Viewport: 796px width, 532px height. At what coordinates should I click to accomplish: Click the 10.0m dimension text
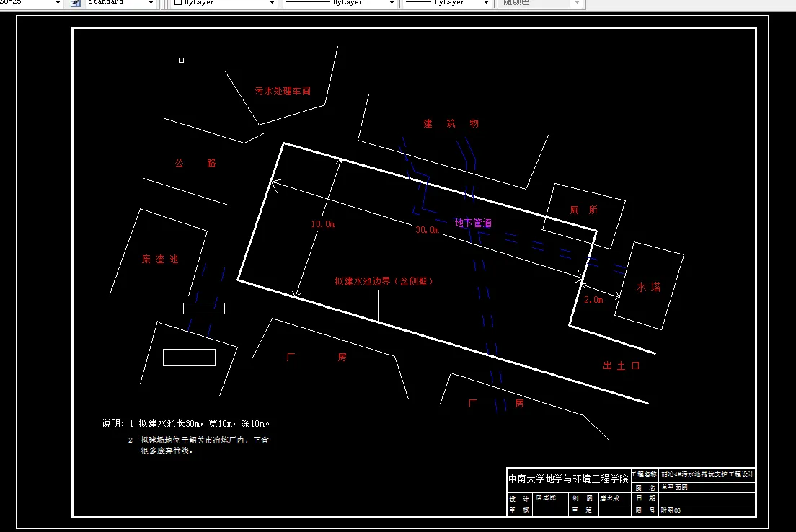point(323,224)
